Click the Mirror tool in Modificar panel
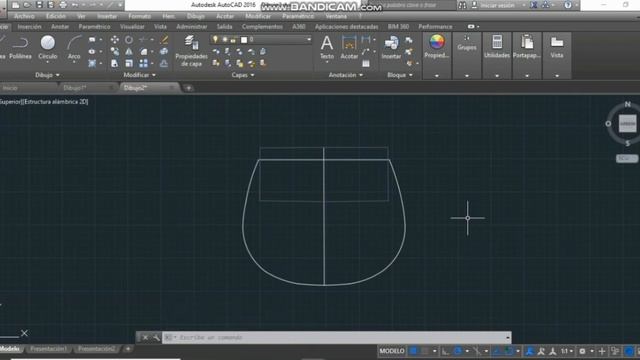 pos(129,51)
